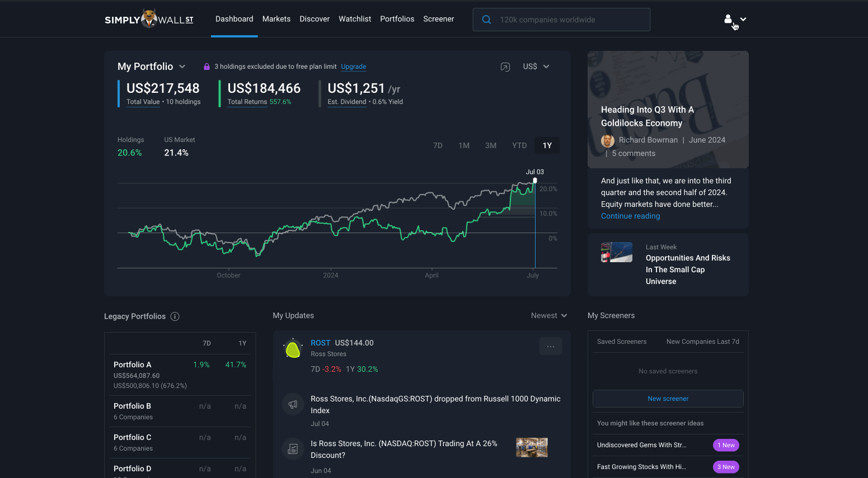
Task: Click the 1Y column header in Legacy Portfolios
Action: coord(242,343)
